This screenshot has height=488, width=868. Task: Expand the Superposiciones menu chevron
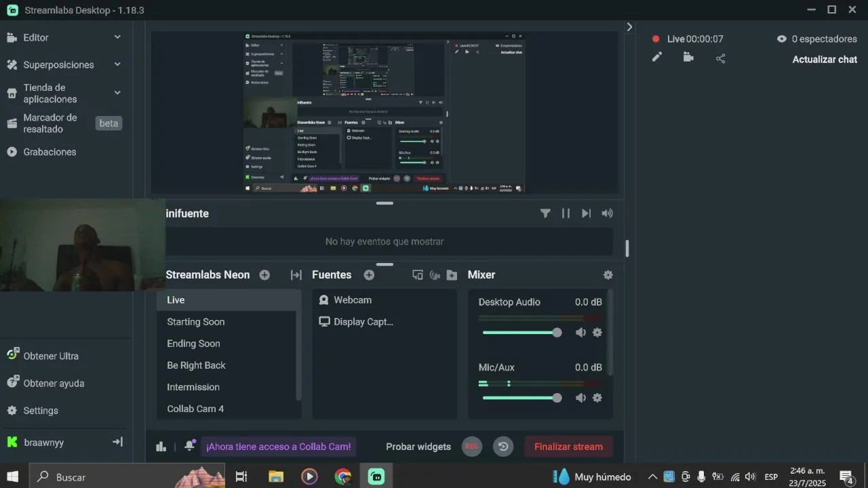pyautogui.click(x=117, y=64)
